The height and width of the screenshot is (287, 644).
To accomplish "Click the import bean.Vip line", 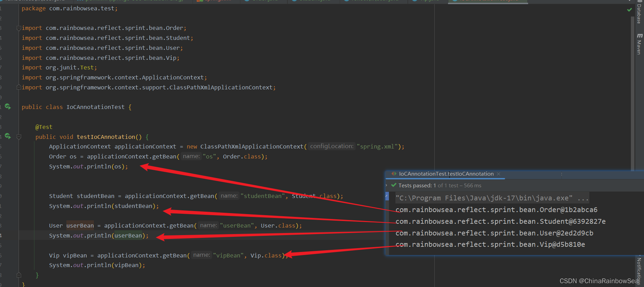I will [x=100, y=58].
